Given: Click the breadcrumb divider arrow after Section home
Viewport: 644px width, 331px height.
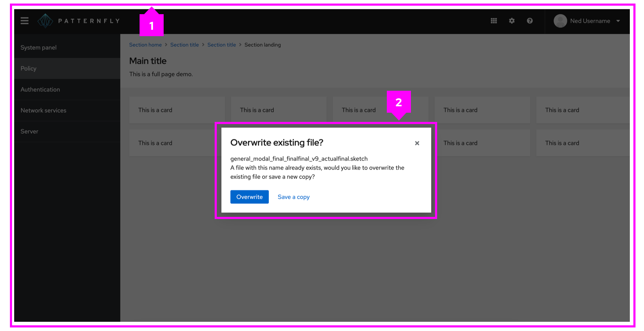Looking at the screenshot, I should [x=166, y=45].
